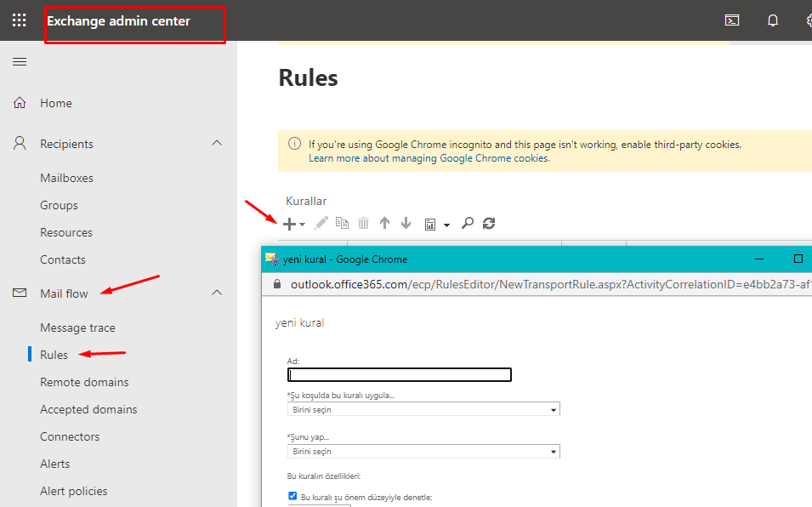Open Remote domains
The height and width of the screenshot is (507, 812).
[84, 382]
